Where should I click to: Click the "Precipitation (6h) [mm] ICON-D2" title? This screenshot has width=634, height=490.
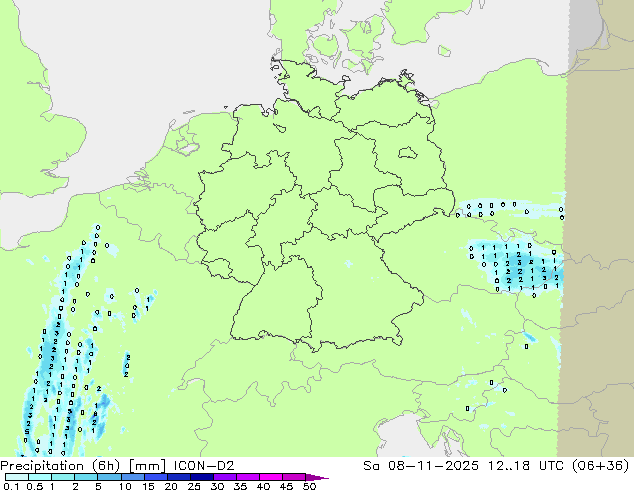(x=117, y=466)
